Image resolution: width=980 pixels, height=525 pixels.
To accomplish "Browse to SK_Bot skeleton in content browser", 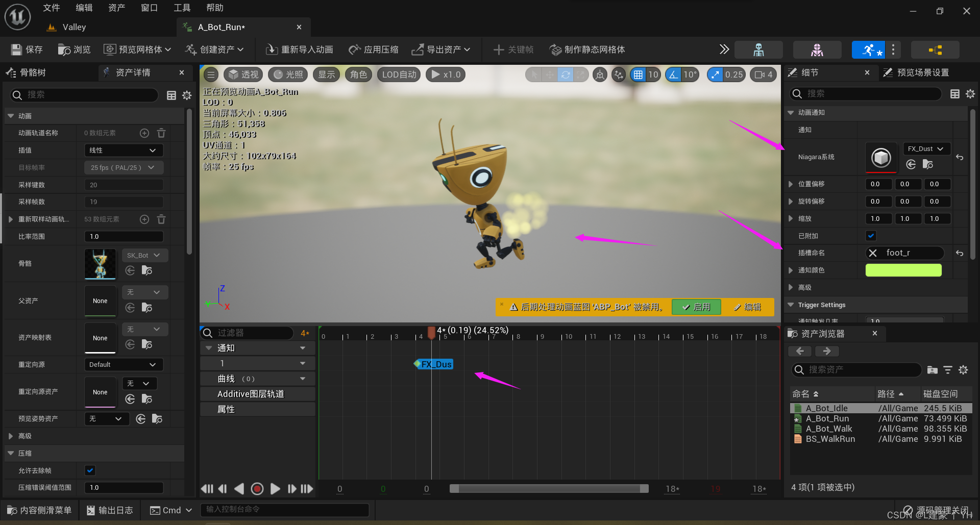I will coord(147,270).
